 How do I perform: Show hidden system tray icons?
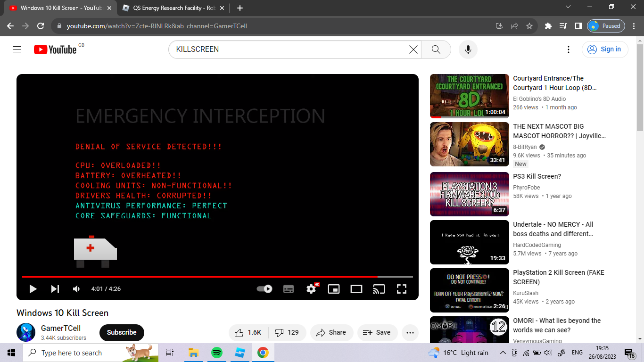click(503, 353)
